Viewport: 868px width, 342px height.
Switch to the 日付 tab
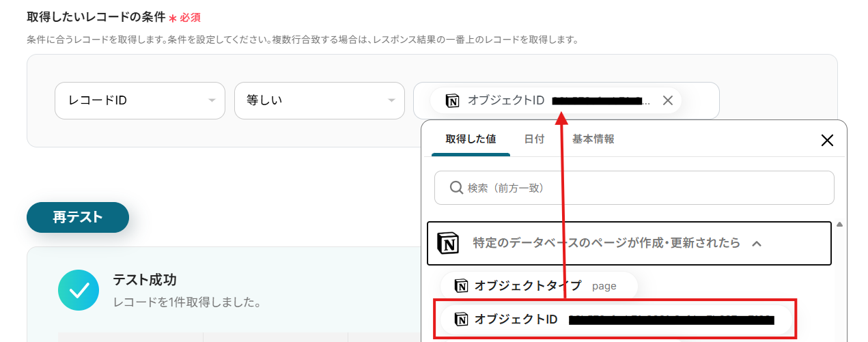(x=534, y=139)
